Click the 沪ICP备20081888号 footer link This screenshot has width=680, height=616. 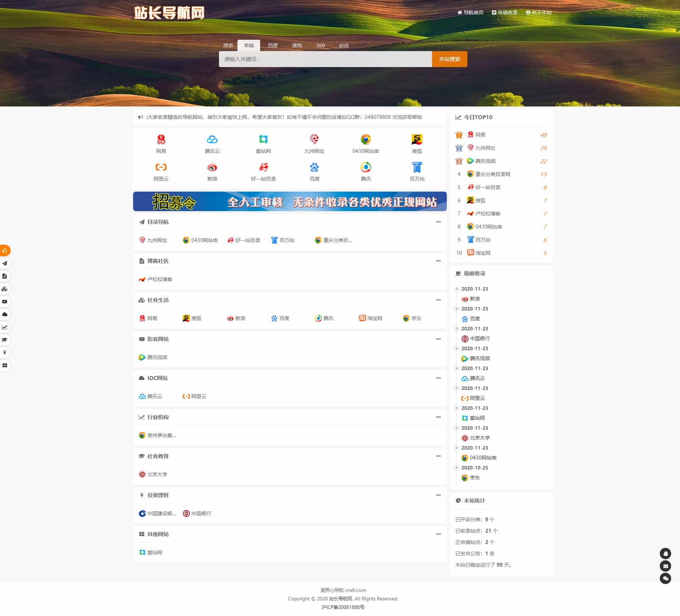[x=343, y=607]
